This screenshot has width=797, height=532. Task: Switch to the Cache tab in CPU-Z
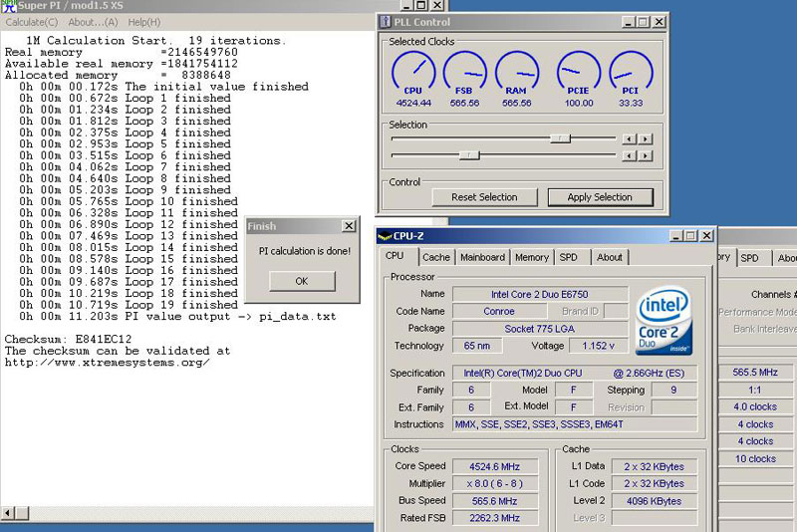(x=435, y=257)
